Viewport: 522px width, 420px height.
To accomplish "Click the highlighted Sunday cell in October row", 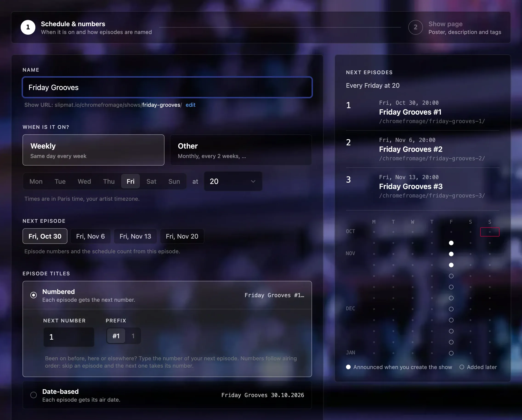I will (490, 232).
